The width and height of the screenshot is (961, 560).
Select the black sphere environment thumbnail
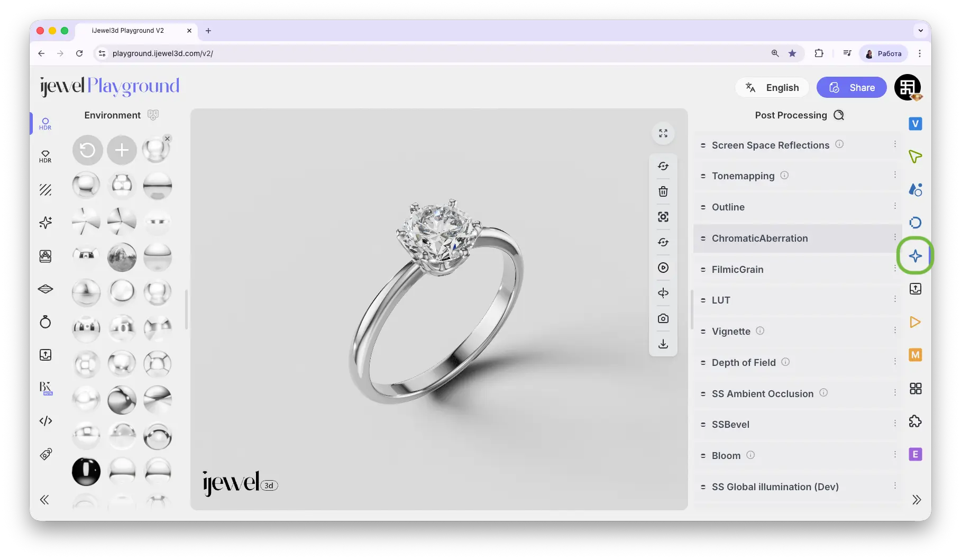[86, 471]
